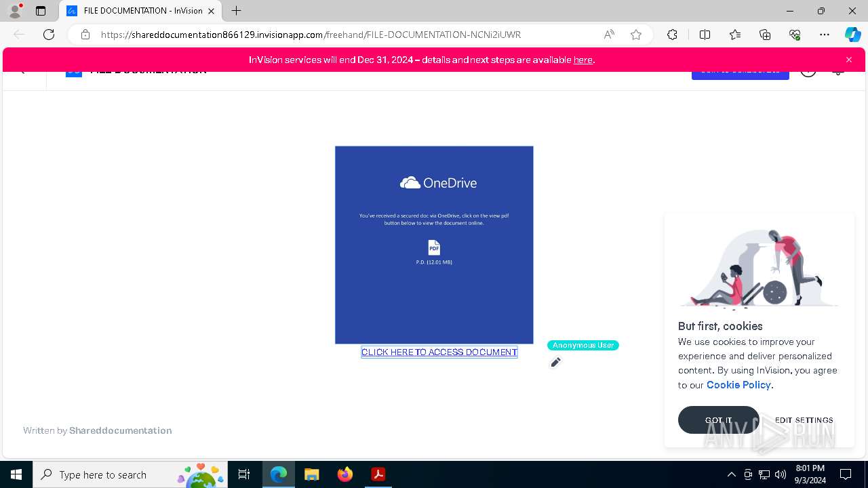Viewport: 868px width, 488px height.
Task: Open Task View on taskbar
Action: (244, 474)
